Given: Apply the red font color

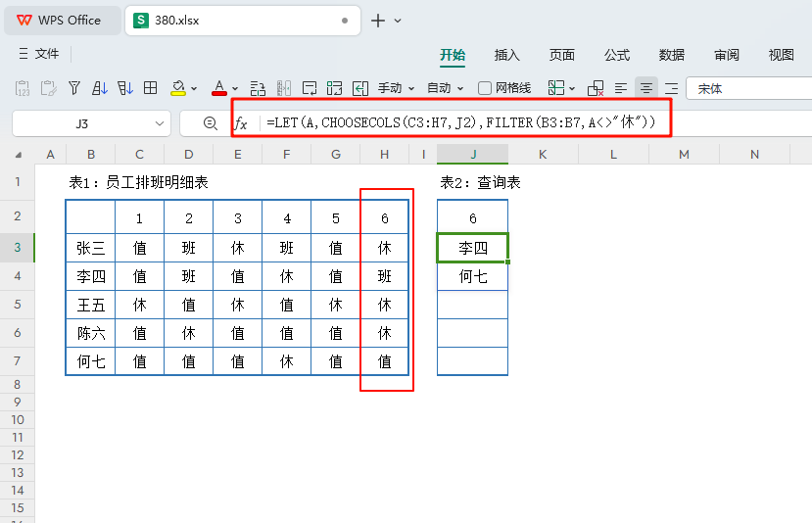Looking at the screenshot, I should point(219,88).
